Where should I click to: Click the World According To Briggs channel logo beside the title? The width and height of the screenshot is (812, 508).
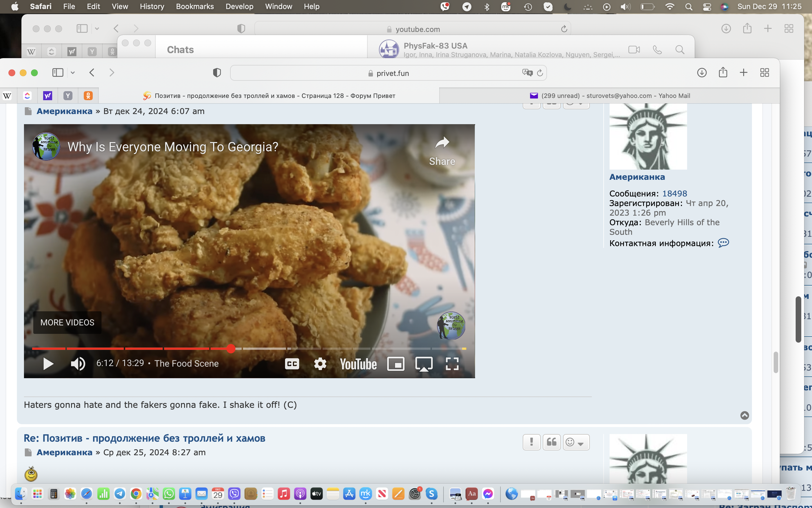pyautogui.click(x=46, y=146)
